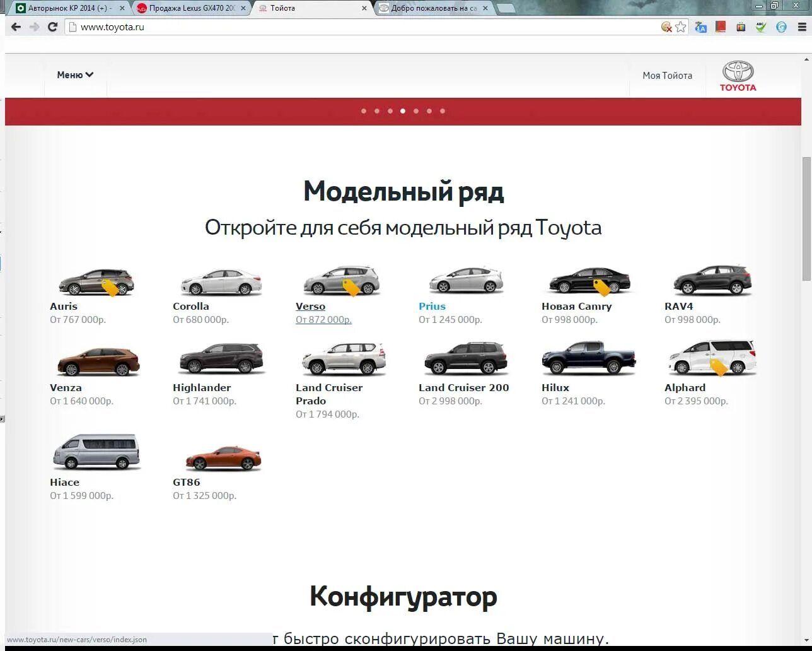The image size is (812, 651).
Task: Switch to the Тойота tab
Action: tap(312, 8)
